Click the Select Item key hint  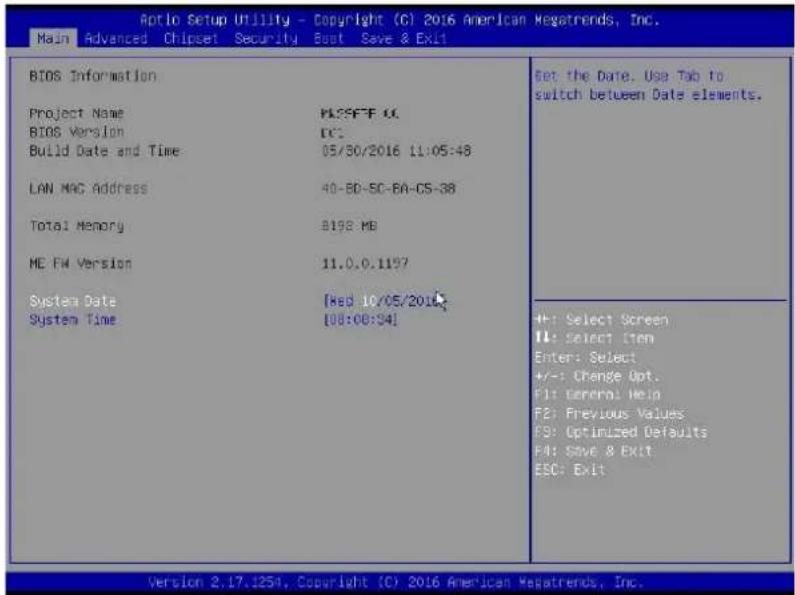(594, 338)
